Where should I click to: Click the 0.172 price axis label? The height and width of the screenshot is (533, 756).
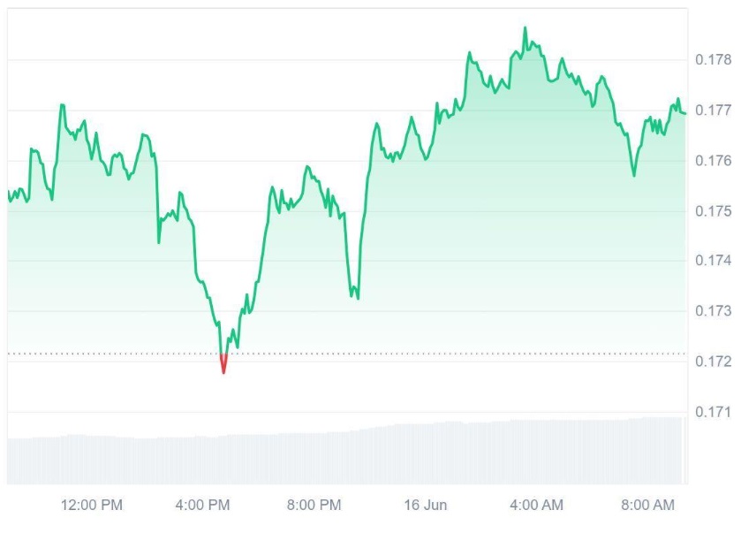coord(713,362)
